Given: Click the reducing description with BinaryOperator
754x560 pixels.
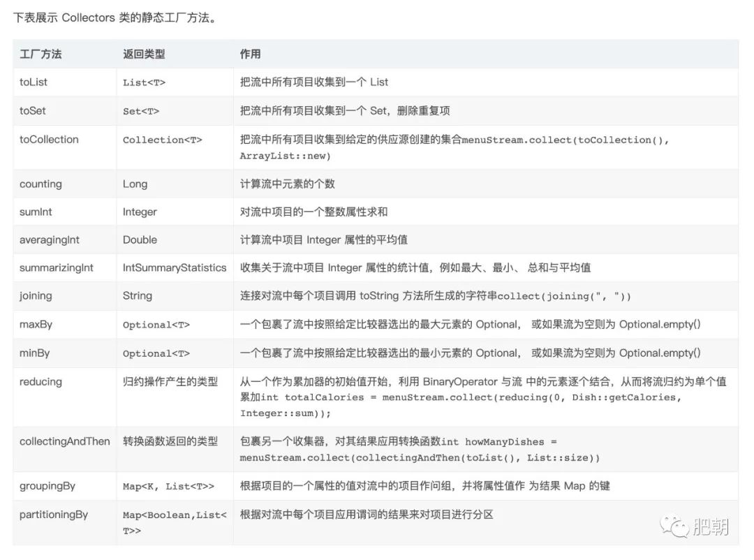Looking at the screenshot, I should pos(483,397).
